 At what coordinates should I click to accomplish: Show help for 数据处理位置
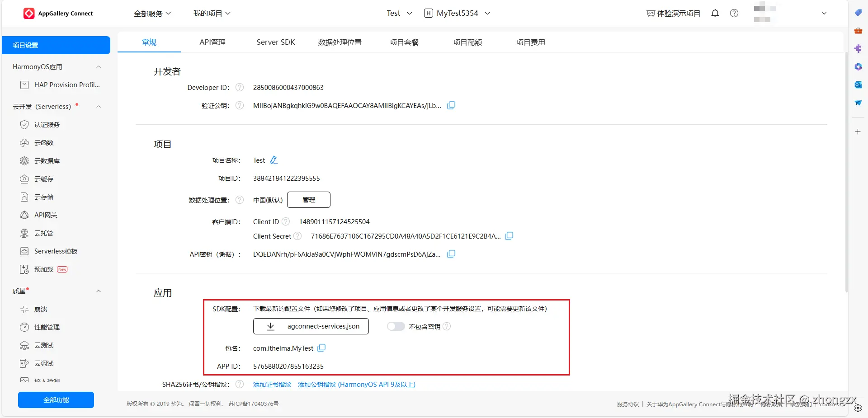(x=240, y=200)
